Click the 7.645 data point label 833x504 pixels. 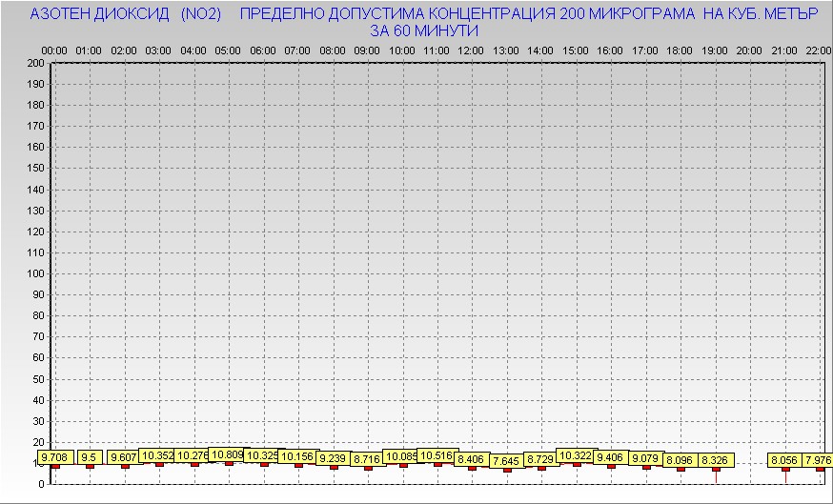(x=508, y=461)
